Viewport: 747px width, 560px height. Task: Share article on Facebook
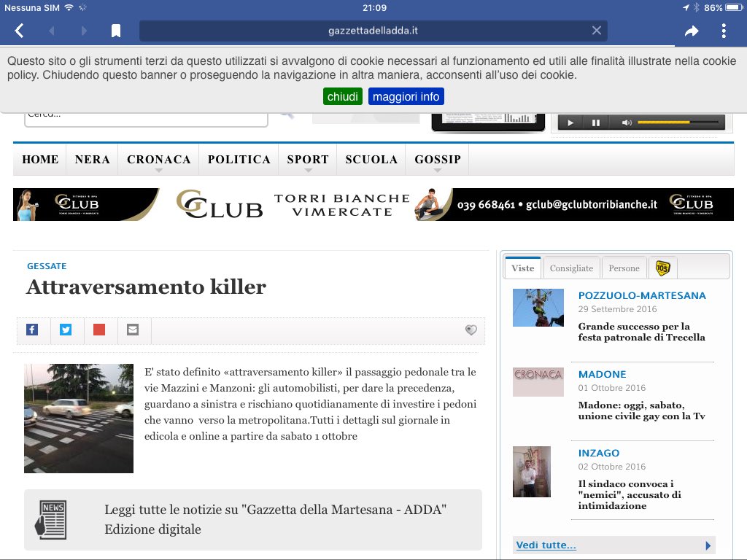point(32,330)
